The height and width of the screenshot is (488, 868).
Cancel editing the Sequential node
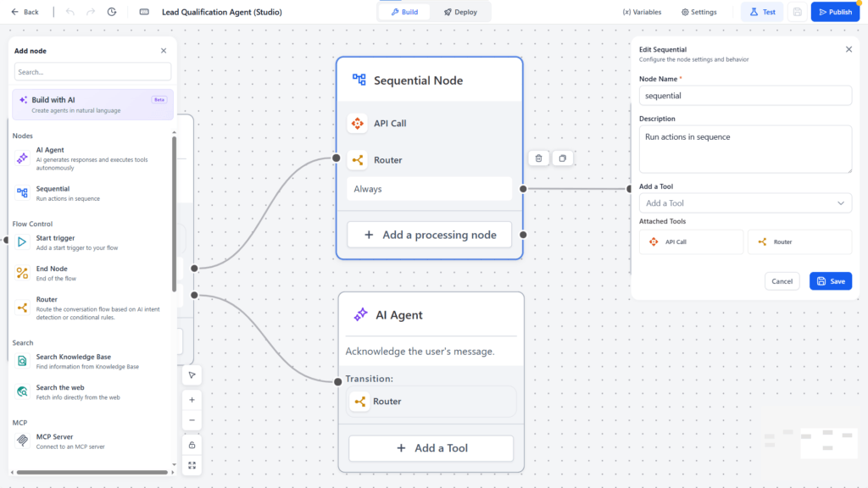tap(782, 281)
